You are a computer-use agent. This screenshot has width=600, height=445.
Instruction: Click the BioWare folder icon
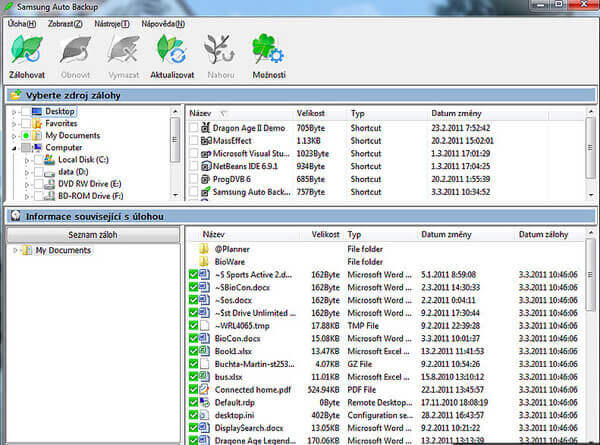[x=204, y=262]
